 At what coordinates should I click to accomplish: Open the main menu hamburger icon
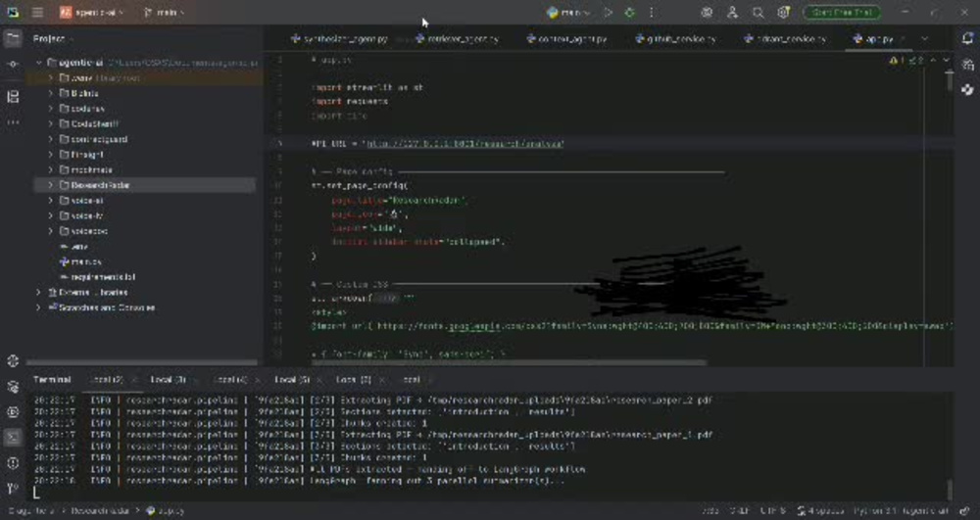(x=37, y=13)
